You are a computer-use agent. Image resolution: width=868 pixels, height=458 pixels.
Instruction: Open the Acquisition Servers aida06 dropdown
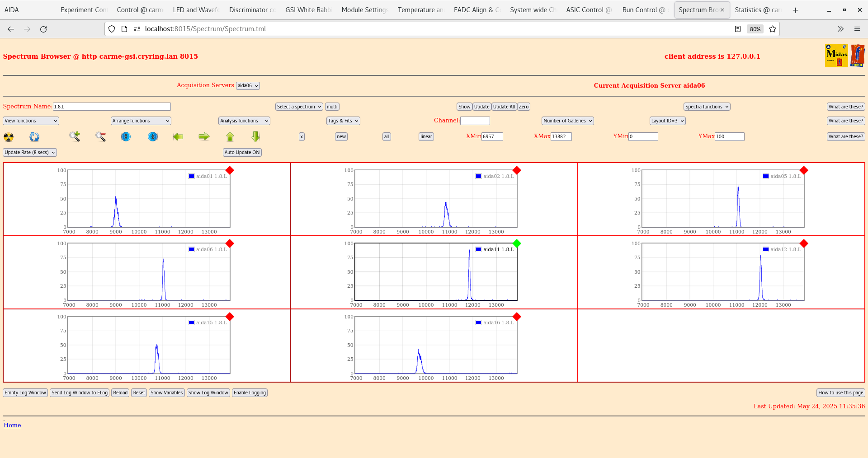pos(247,85)
